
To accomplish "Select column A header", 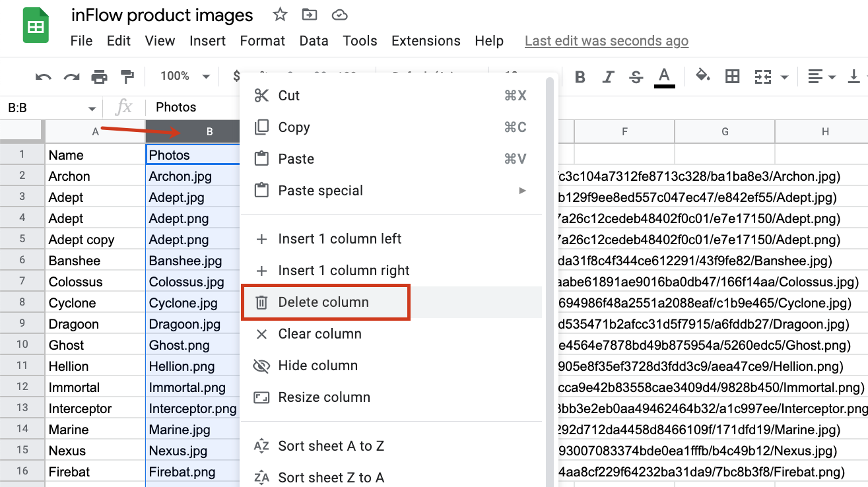I will coord(95,132).
